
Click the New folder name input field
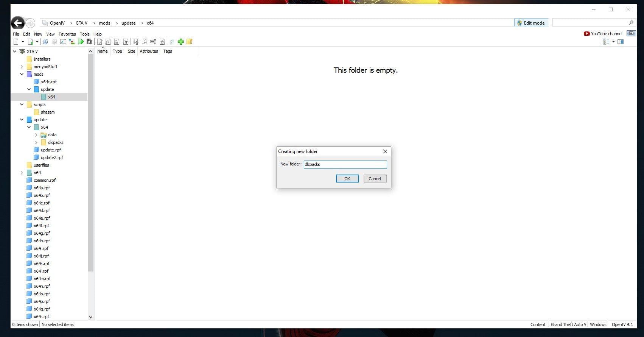(x=345, y=164)
